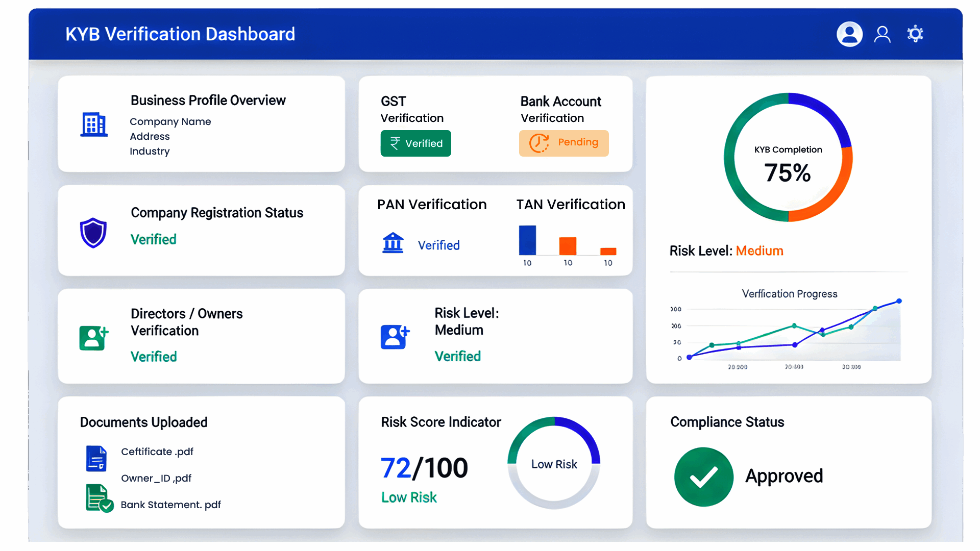The width and height of the screenshot is (980, 551).
Task: Click the KYB Verification Dashboard title
Action: tap(180, 34)
